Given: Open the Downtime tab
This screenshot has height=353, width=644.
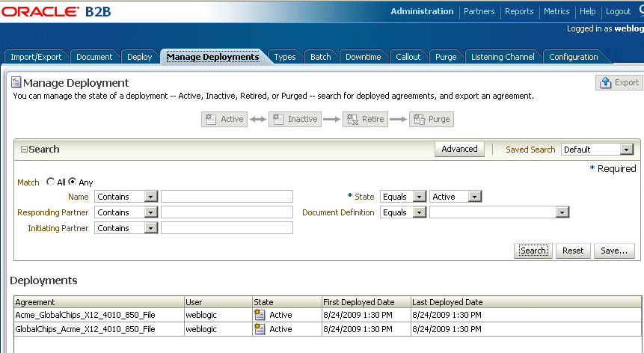Looking at the screenshot, I should tap(363, 57).
